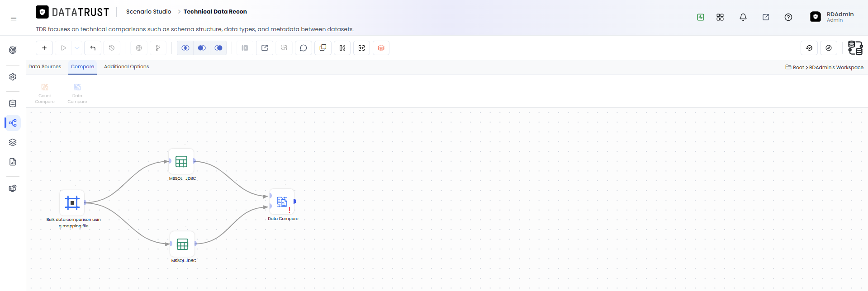The height and width of the screenshot is (291, 868).
Task: Click the DataTrust shield logo
Action: [x=42, y=12]
